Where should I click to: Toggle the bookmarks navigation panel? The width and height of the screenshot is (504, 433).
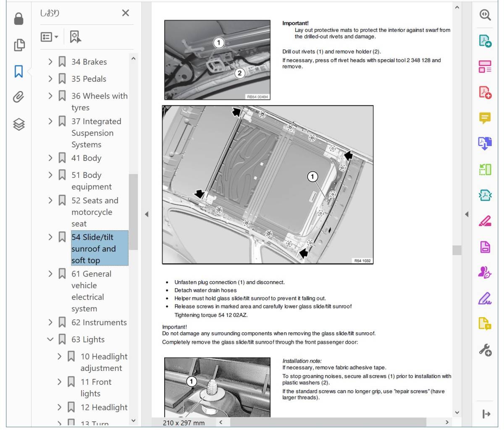pos(18,71)
